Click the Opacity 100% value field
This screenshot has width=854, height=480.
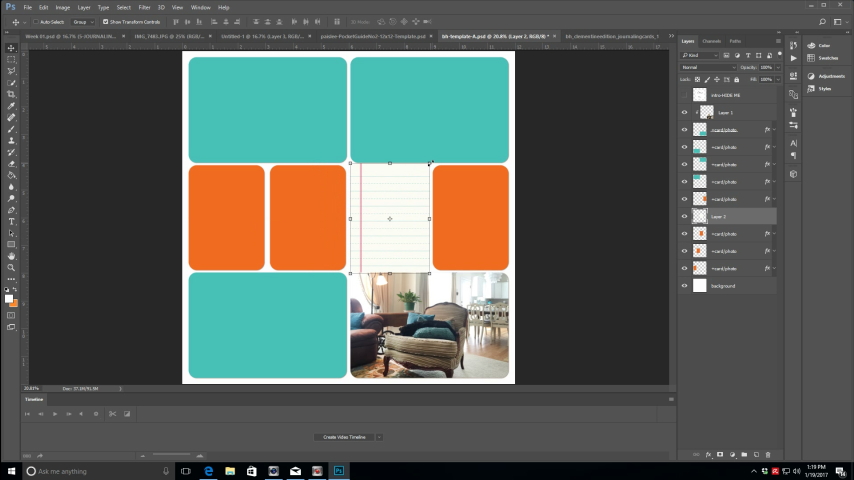[766, 67]
